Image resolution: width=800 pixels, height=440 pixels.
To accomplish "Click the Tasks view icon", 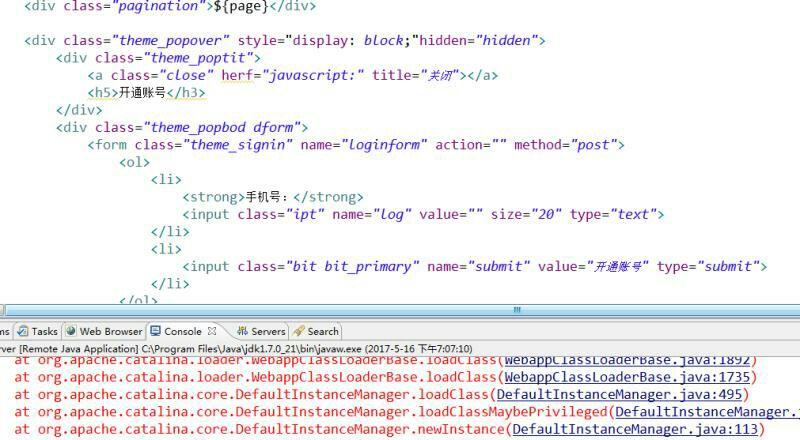I will coord(22,331).
